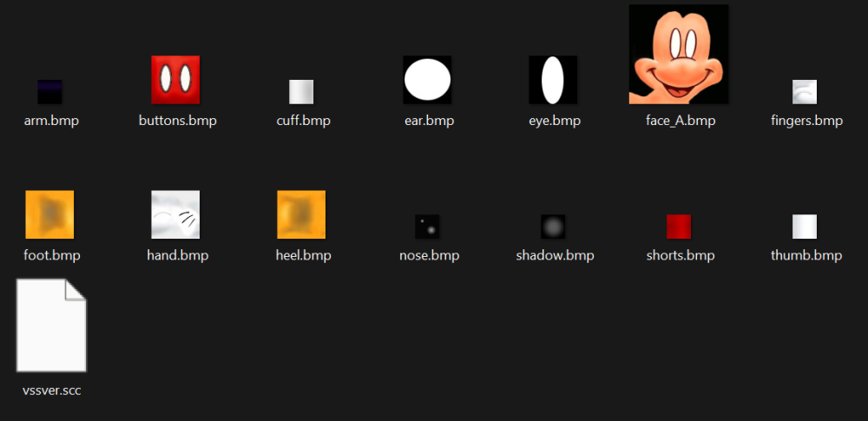Select the nose.bmp dark thumbnail

[x=427, y=227]
